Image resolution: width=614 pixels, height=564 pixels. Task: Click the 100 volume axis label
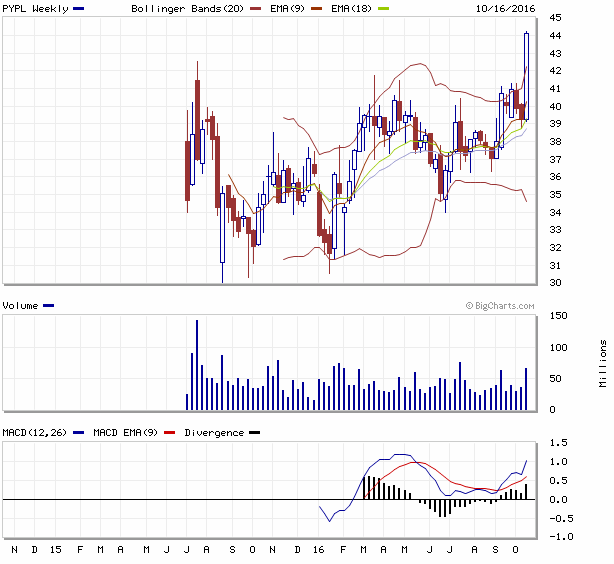[558, 347]
